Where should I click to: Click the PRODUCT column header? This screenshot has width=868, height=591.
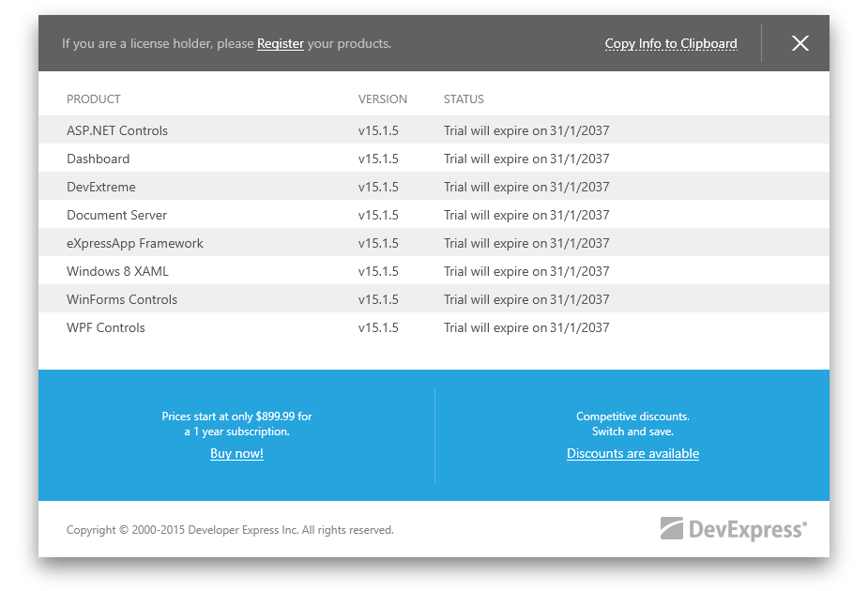click(x=94, y=99)
